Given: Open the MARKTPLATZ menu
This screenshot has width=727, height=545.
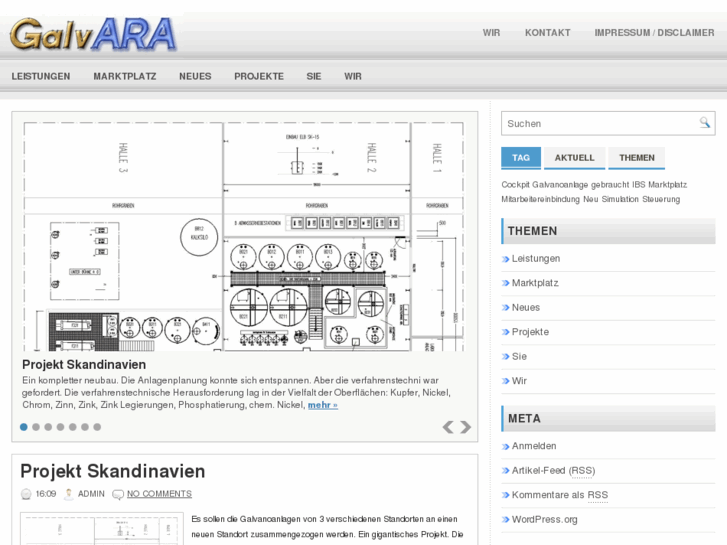Looking at the screenshot, I should [x=125, y=77].
